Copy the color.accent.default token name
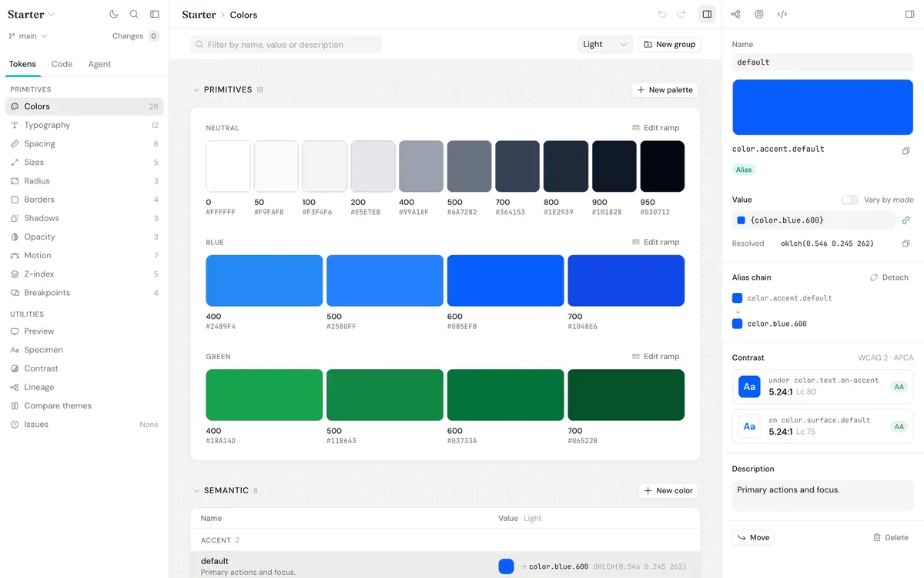 (906, 151)
